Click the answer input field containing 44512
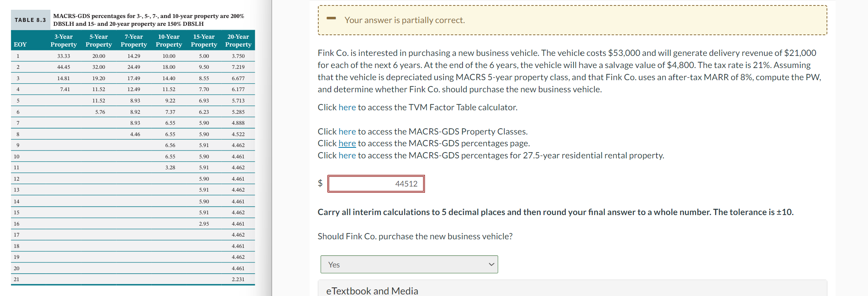Screen dimensions: 868x296 click(x=376, y=184)
